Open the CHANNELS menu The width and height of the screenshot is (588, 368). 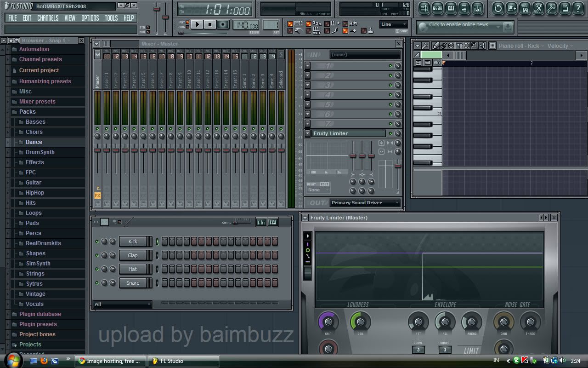48,18
